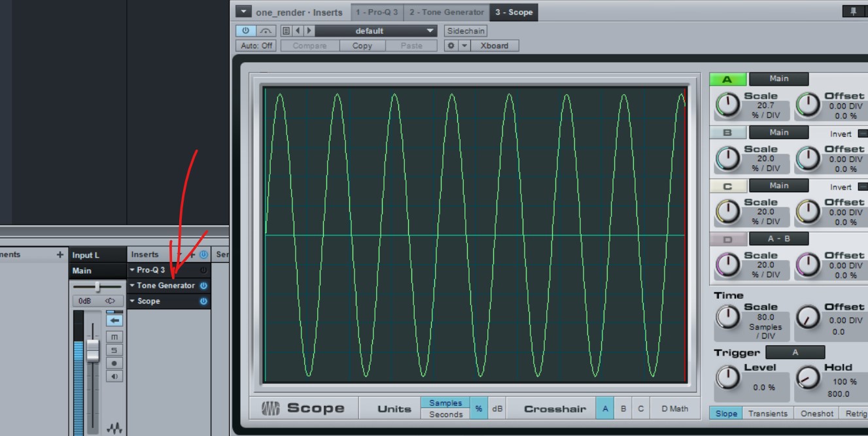Image resolution: width=868 pixels, height=436 pixels.
Task: Set Units to Seconds
Action: (445, 414)
